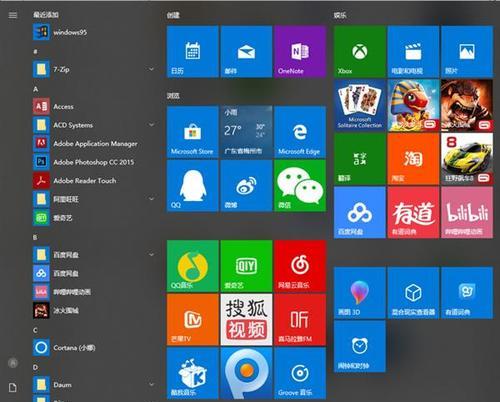Open the QQ penguin tile
Screen dimensions: 500x402
pos(193,185)
